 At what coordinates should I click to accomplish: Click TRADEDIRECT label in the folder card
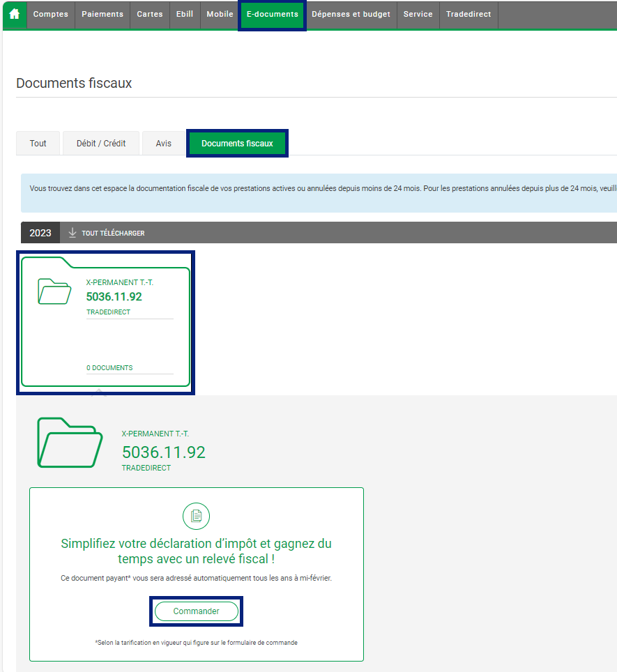pyautogui.click(x=108, y=312)
